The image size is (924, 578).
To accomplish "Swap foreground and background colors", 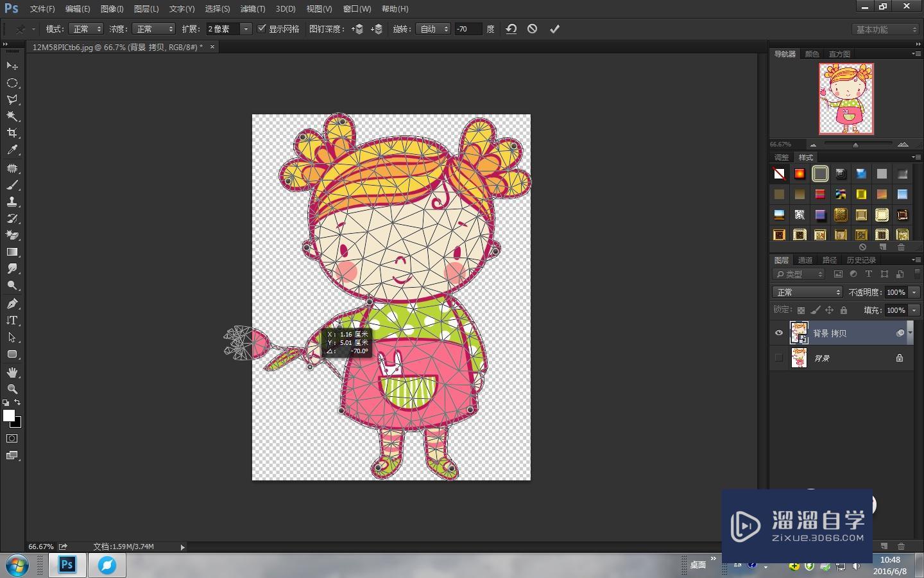I will (x=17, y=403).
